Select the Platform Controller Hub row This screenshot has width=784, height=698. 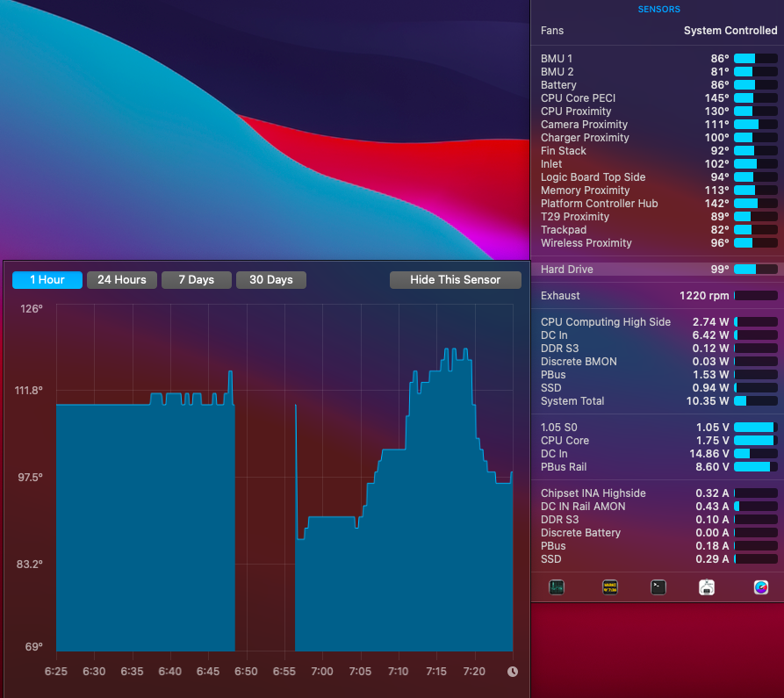click(x=658, y=204)
